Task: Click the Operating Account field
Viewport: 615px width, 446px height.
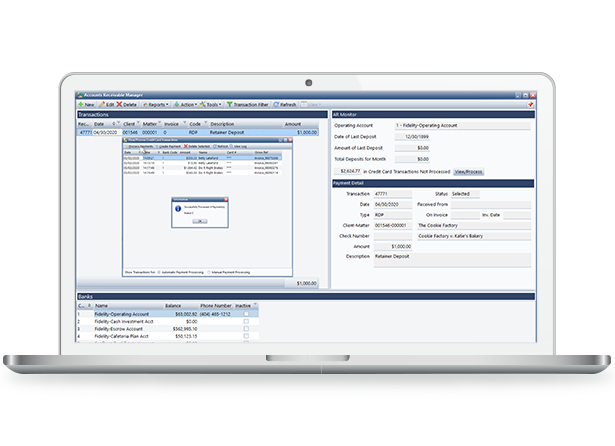Action: coord(461,123)
